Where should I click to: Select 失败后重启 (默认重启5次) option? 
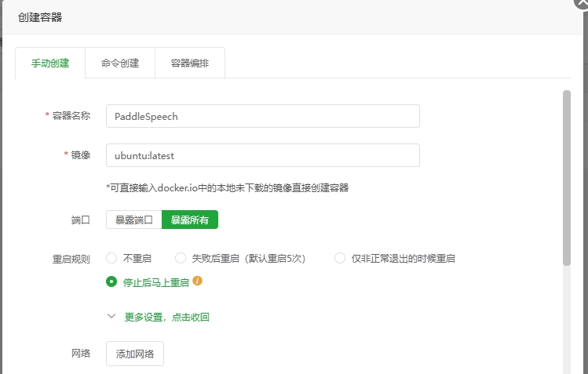click(x=181, y=258)
